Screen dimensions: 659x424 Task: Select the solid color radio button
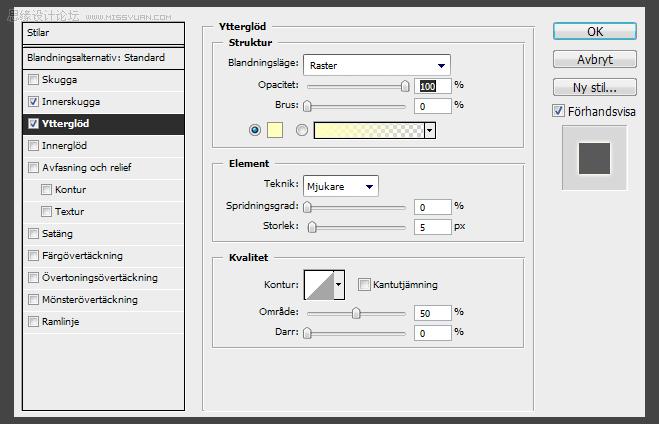click(254, 130)
